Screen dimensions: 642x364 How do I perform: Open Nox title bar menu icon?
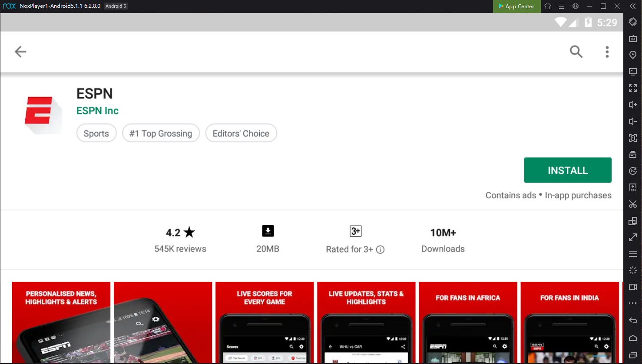coord(562,6)
